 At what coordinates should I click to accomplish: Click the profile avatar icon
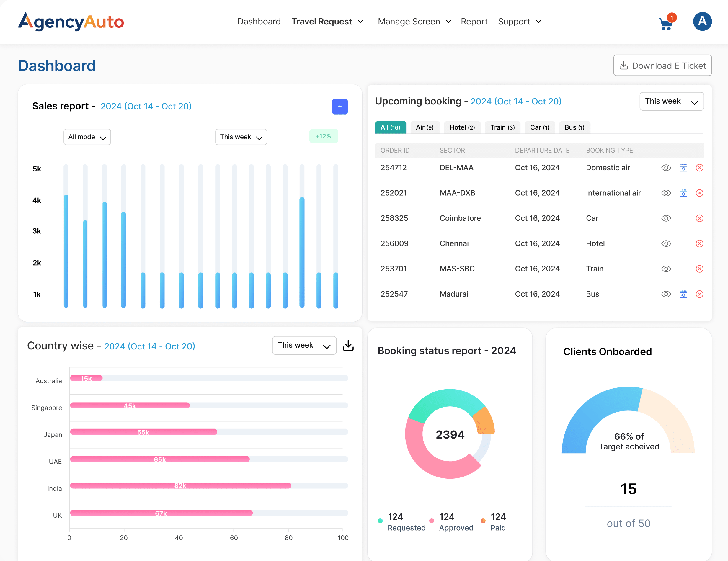click(702, 21)
